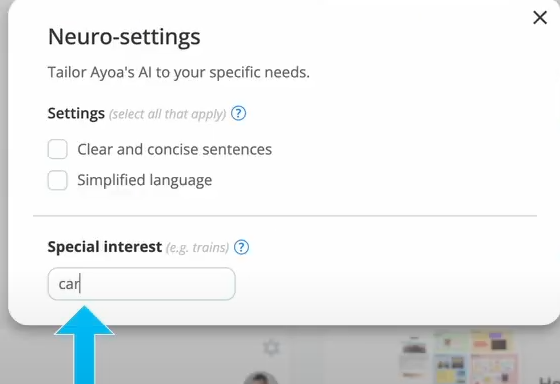The image size is (560, 384).
Task: Open the yellow board with purple block
Action: point(492,341)
